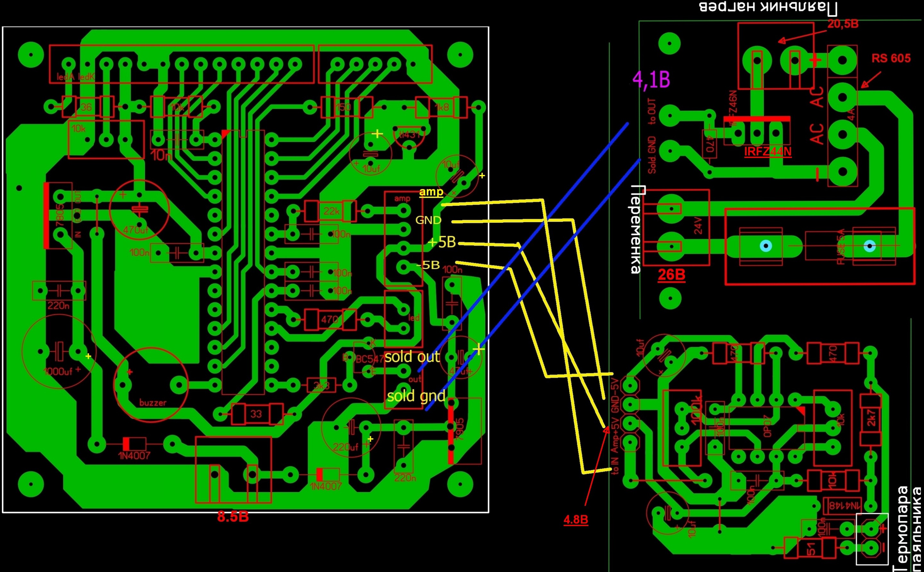Click the underlined yellow amp label
This screenshot has width=924, height=572.
tap(431, 192)
